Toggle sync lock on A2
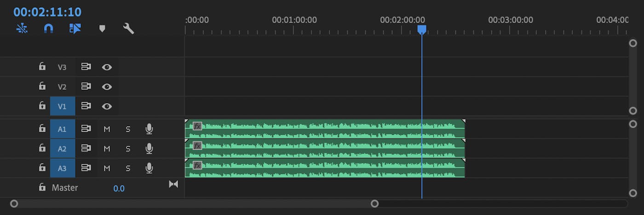The height and width of the screenshot is (215, 644). 86,148
